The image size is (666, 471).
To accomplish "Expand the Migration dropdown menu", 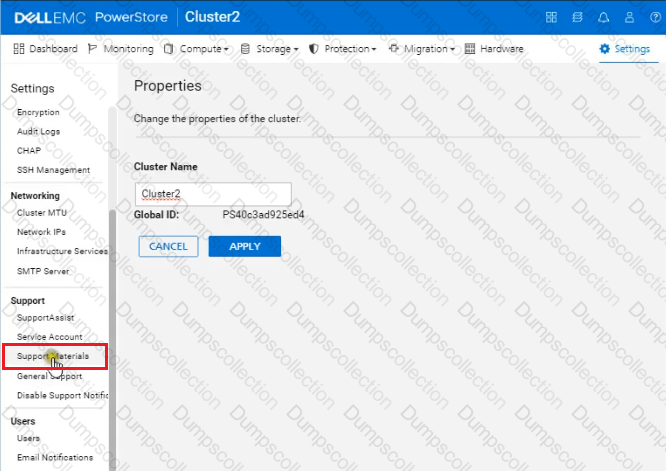I will (423, 49).
